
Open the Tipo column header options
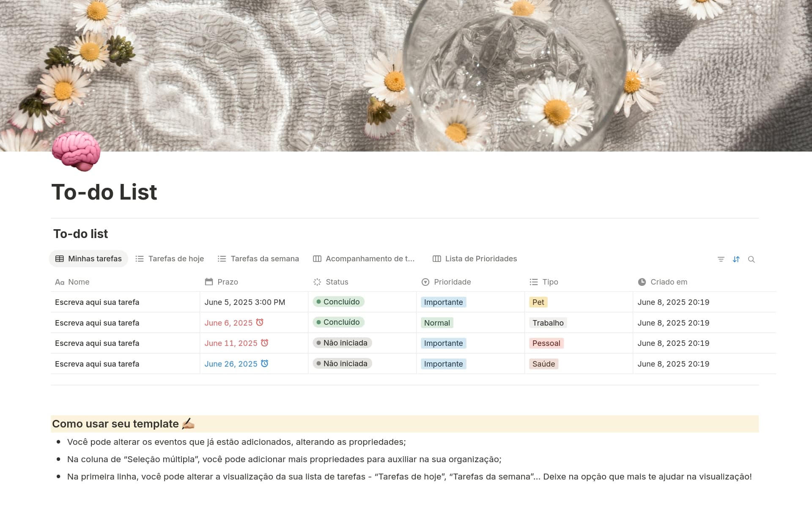(x=550, y=282)
